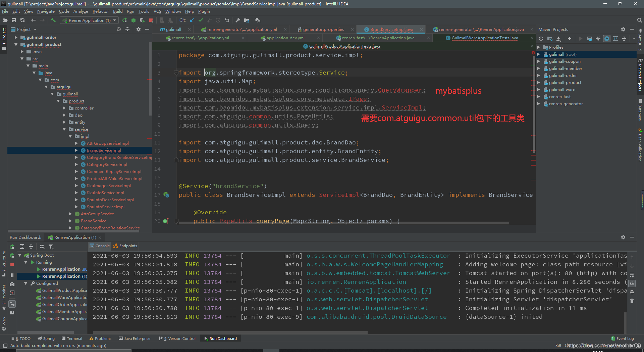Click the Search Everywhere magnifier icon

(x=639, y=20)
